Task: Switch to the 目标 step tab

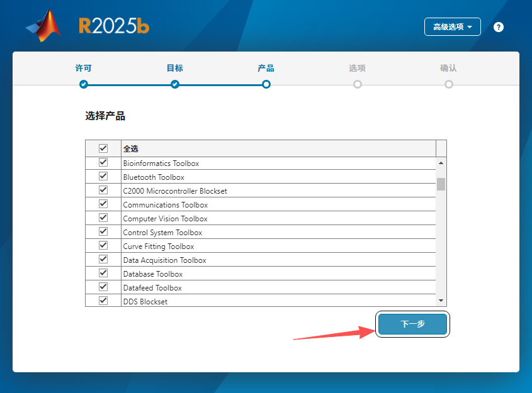Action: pos(174,67)
